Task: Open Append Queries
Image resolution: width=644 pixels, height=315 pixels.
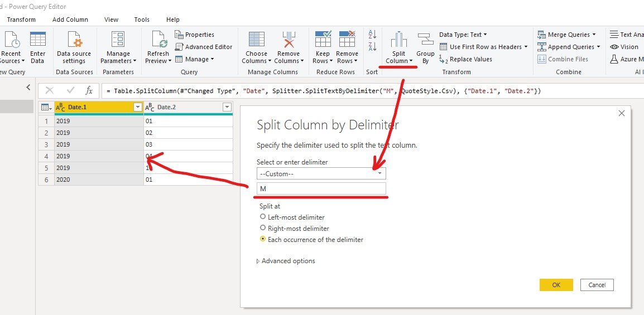Action: pos(569,47)
